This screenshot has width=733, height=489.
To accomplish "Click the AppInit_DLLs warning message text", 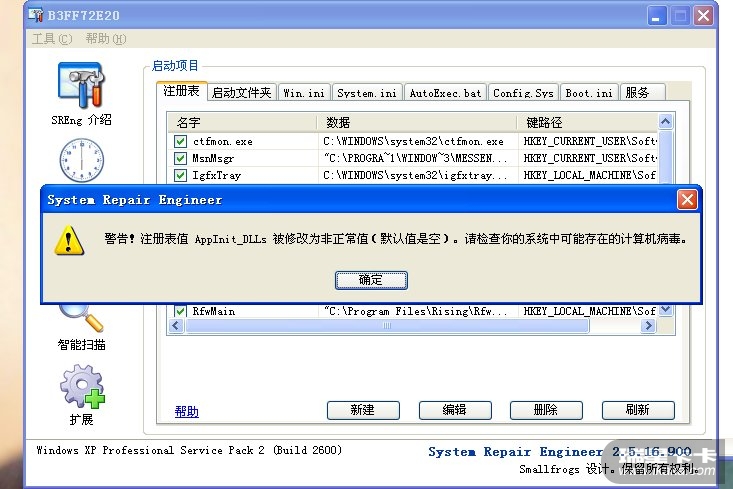I will (395, 239).
